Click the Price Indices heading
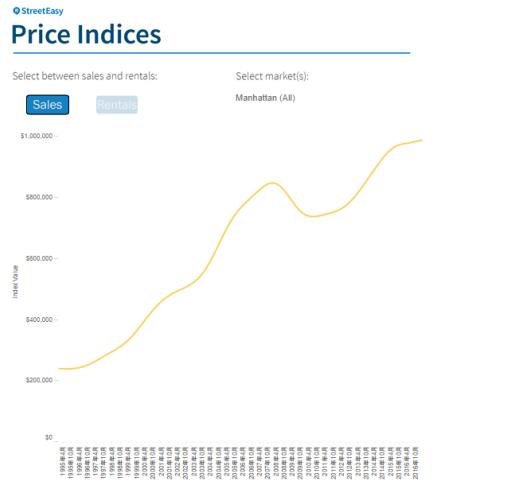Viewport: 524px width, 495px height. [x=86, y=34]
